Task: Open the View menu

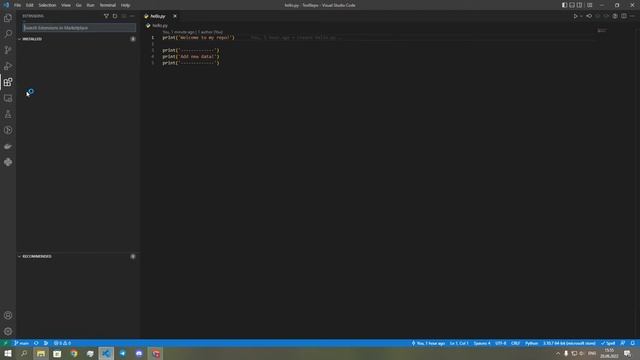Action: pyautogui.click(x=66, y=5)
